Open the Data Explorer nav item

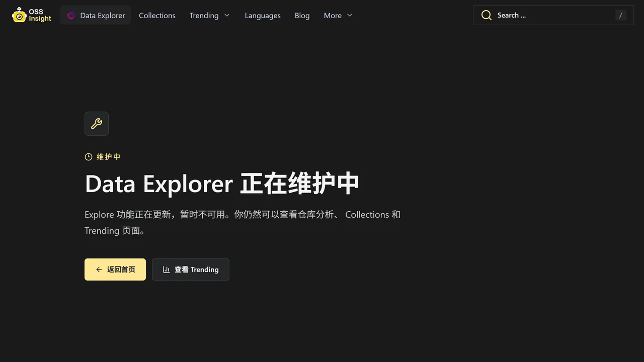tap(96, 15)
